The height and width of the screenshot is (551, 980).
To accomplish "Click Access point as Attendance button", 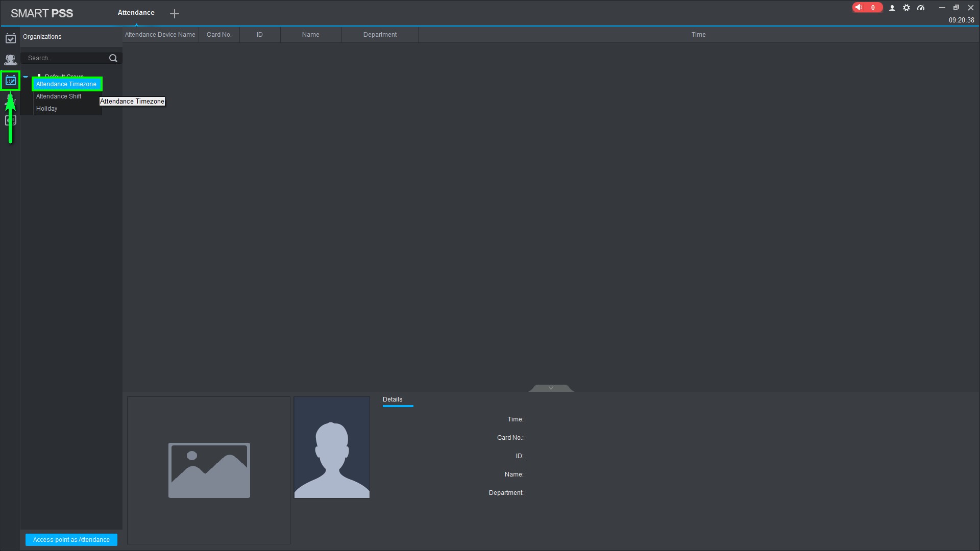I will (71, 540).
